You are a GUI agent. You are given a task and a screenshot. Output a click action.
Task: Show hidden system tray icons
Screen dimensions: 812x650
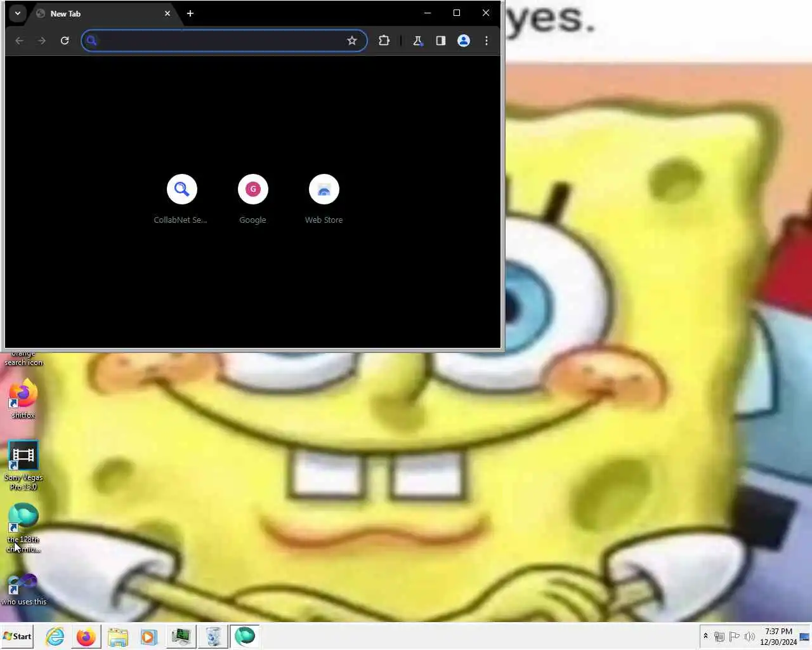705,636
